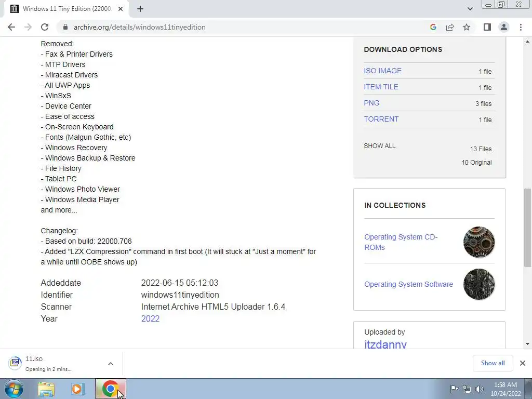Launch Windows Media Player from taskbar
This screenshot has height=399, width=532.
(x=78, y=389)
